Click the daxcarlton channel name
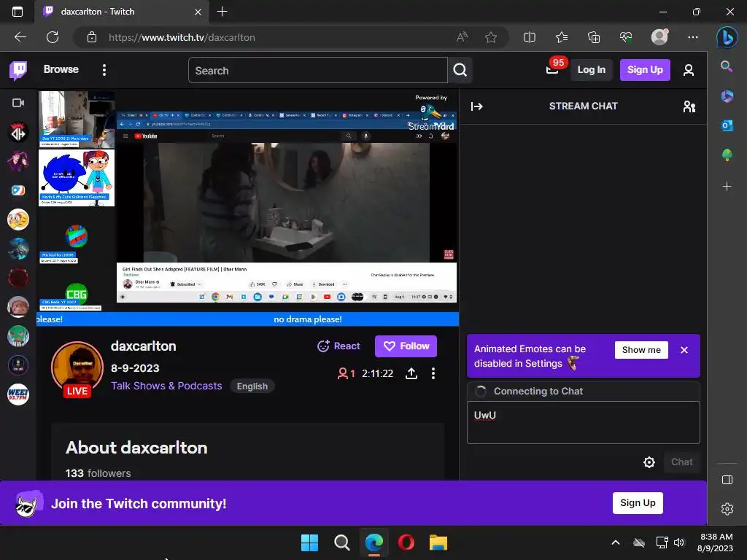 pos(144,346)
